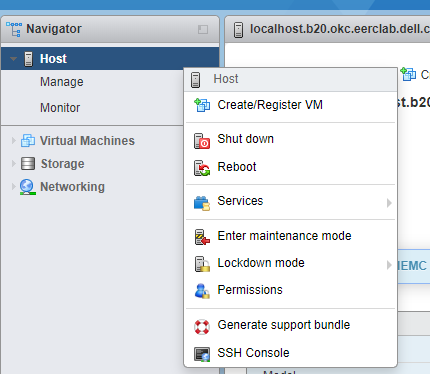Click the Shut down server icon
Viewport: 430px width, 374px height.
point(202,140)
